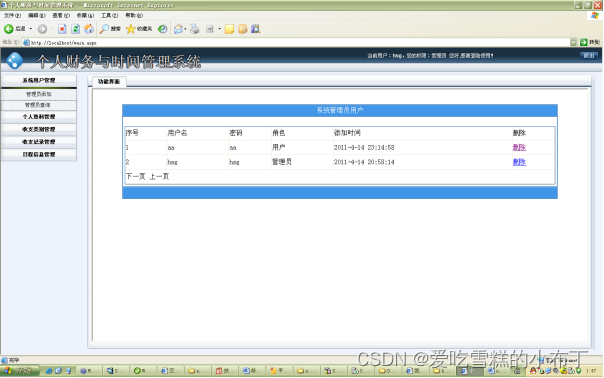The image size is (604, 378).
Task: Go to next page via 下一页
Action: coord(136,176)
